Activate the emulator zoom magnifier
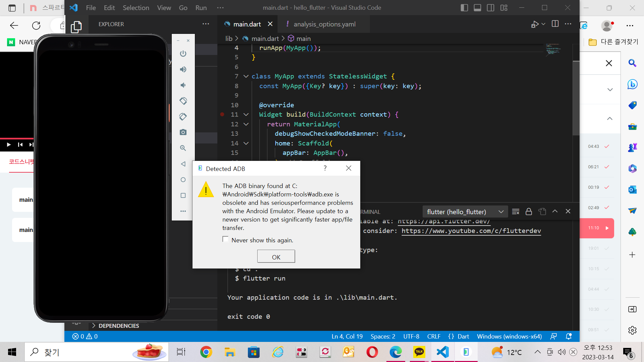This screenshot has height=362, width=644. click(x=183, y=148)
